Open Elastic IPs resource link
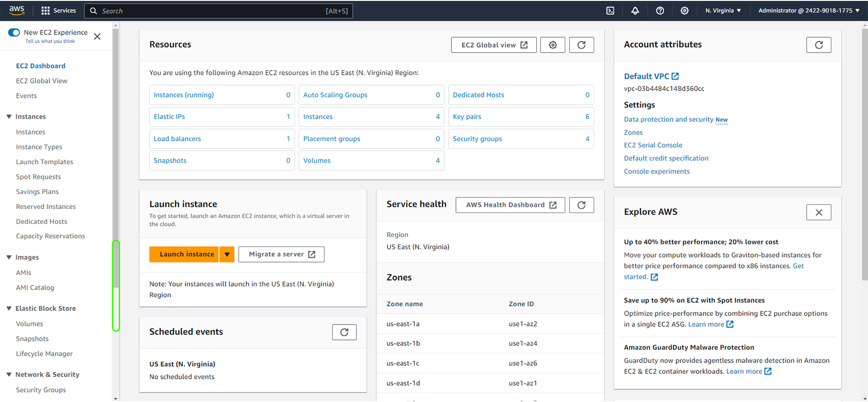 coord(169,116)
